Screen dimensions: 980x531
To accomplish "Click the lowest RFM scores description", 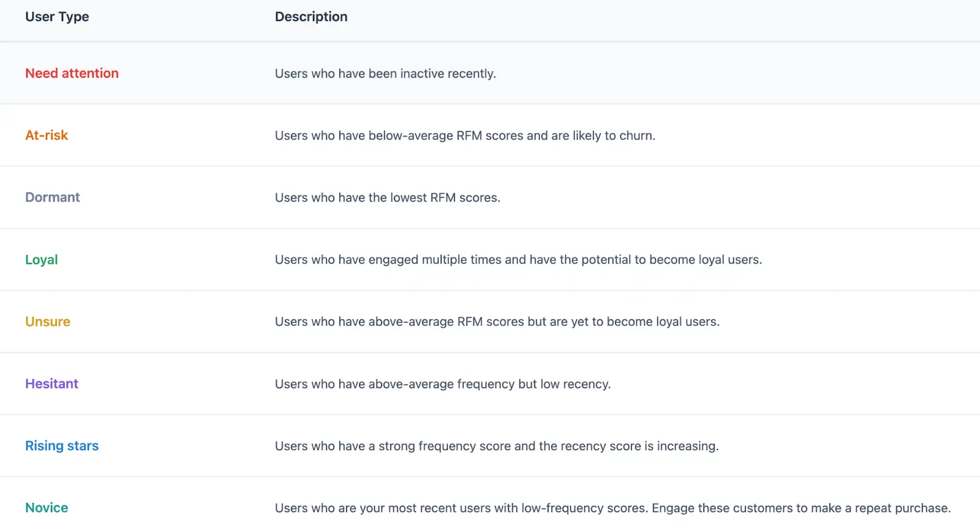I will (x=388, y=198).
